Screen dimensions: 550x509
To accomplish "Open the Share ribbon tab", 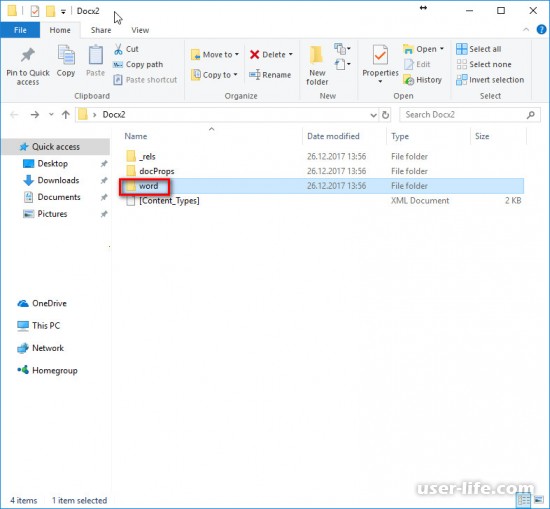I will point(101,30).
